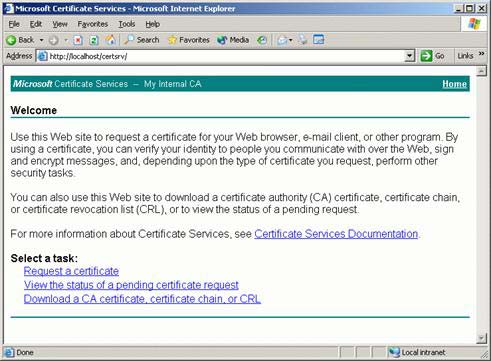
Task: Open View the status of pending certificate request
Action: (x=131, y=285)
